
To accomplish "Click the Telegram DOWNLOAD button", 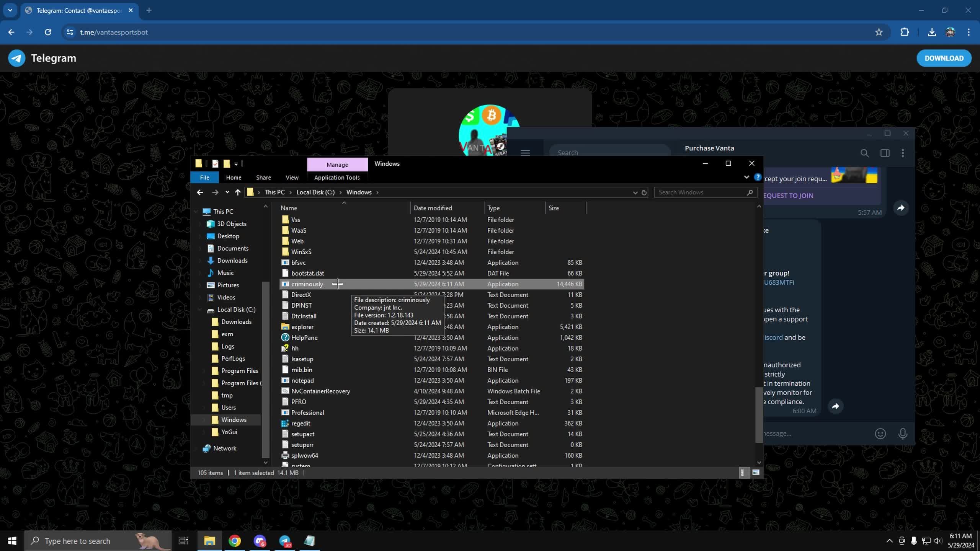I will [944, 58].
